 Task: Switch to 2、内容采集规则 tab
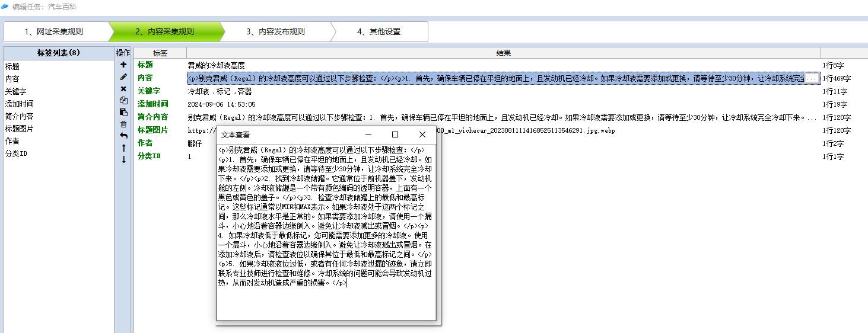164,32
